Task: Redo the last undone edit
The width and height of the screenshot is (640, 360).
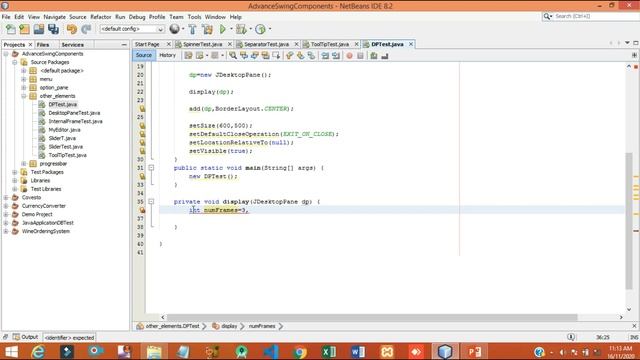Action: click(86, 29)
